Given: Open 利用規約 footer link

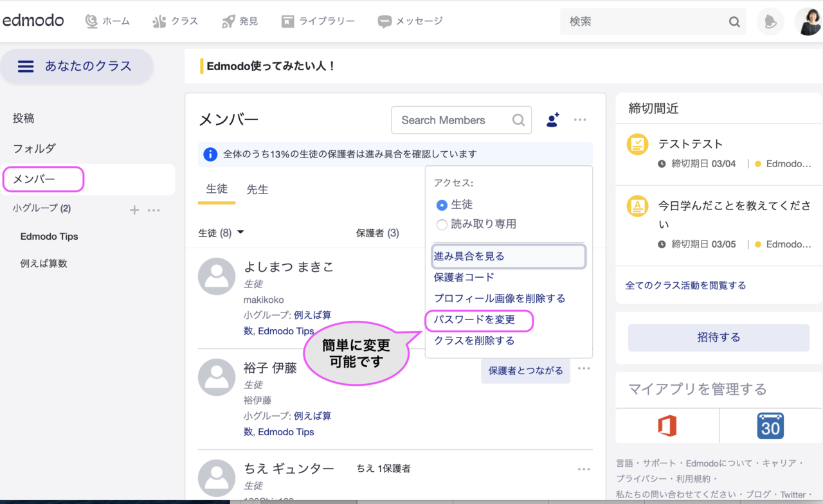Looking at the screenshot, I should pos(693,479).
